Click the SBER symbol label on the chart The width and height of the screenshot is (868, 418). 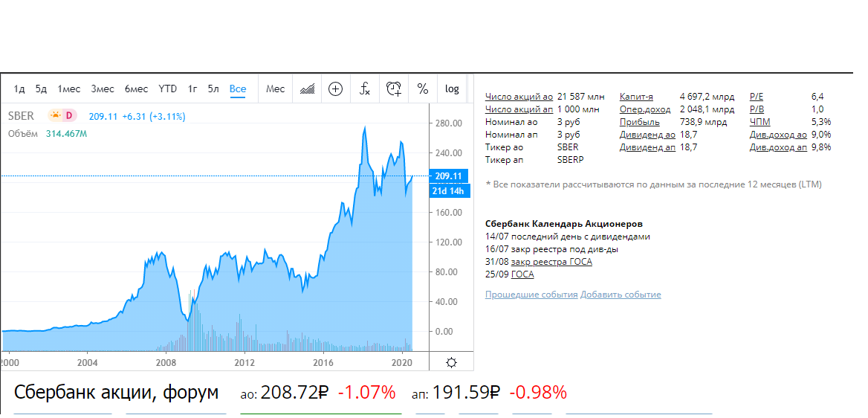(21, 117)
